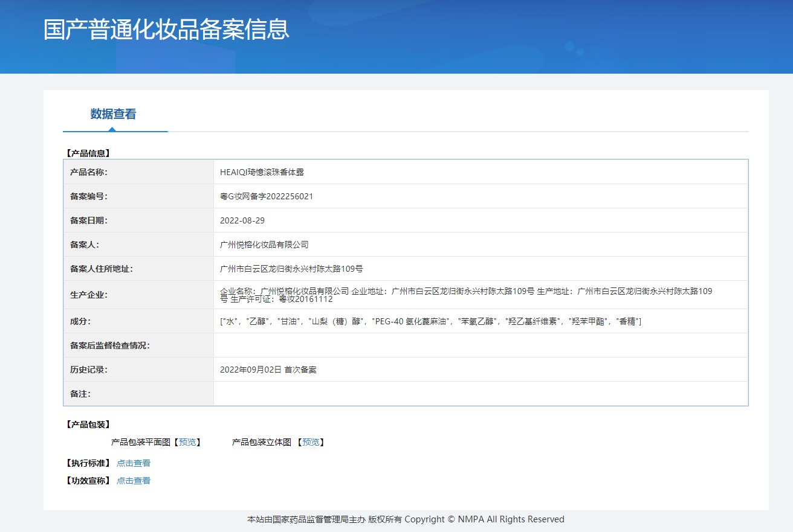Switch to the 数据查看 tab
The image size is (793, 532).
113,114
